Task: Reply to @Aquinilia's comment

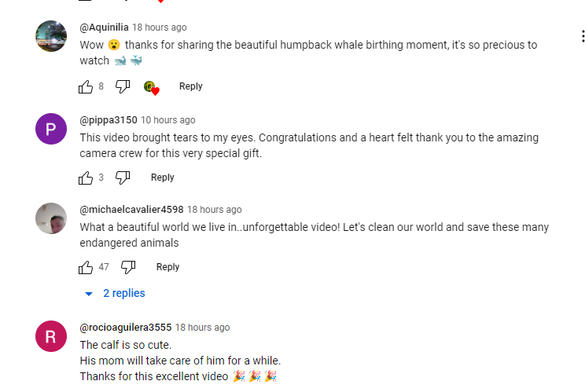Action: coord(190,86)
